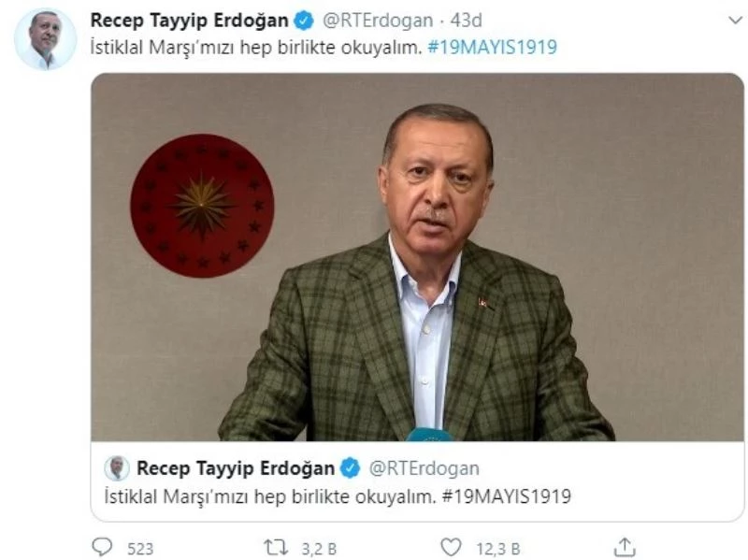The width and height of the screenshot is (748, 560).
Task: Click the blue verified badge beside top name
Action: [x=304, y=21]
